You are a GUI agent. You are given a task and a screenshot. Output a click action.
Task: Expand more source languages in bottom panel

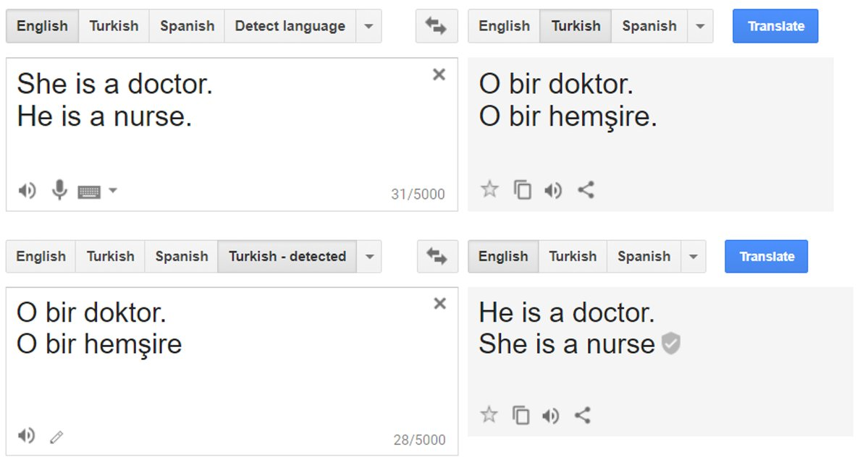pyautogui.click(x=370, y=257)
